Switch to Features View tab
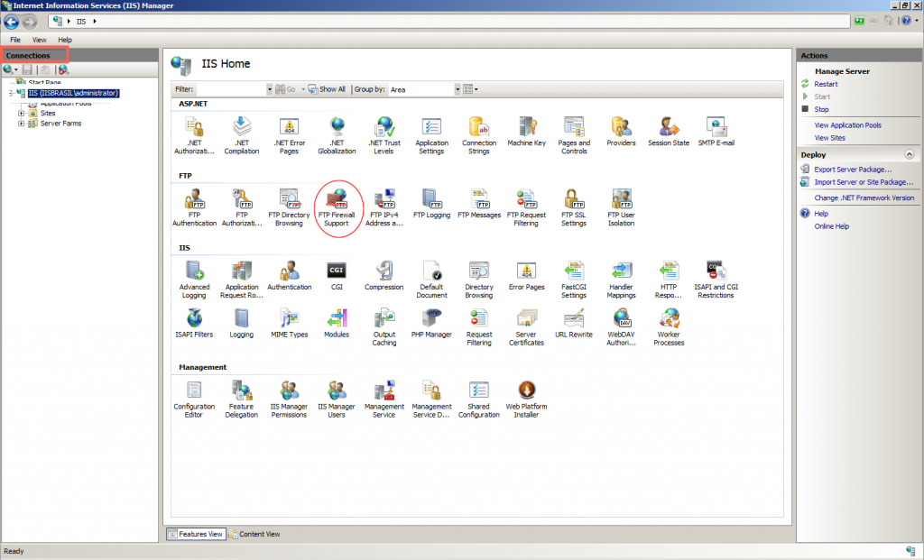The height and width of the screenshot is (560, 924). coord(196,534)
